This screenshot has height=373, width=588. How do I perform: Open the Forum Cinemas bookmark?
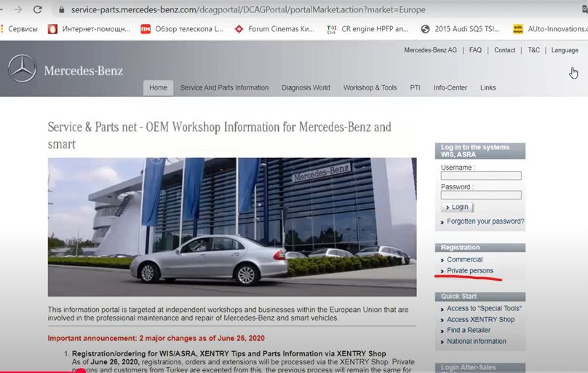click(274, 29)
